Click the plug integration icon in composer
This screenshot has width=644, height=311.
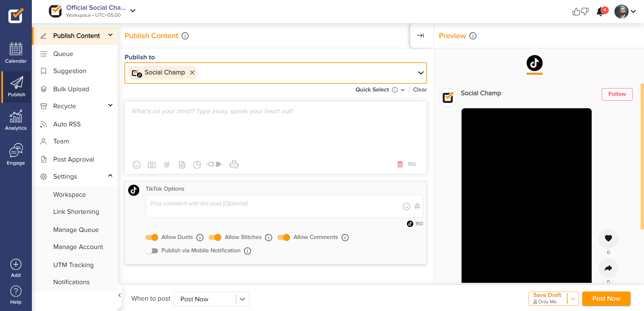[214, 164]
